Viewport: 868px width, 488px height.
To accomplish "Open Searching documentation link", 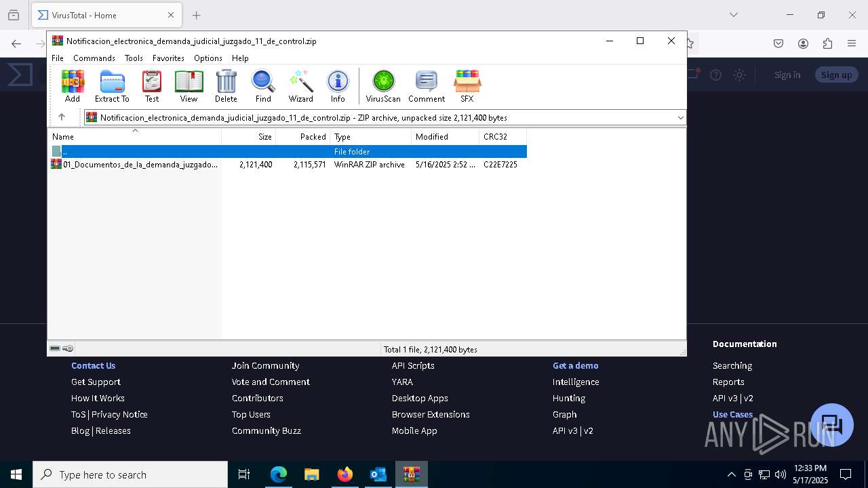I will (x=732, y=365).
